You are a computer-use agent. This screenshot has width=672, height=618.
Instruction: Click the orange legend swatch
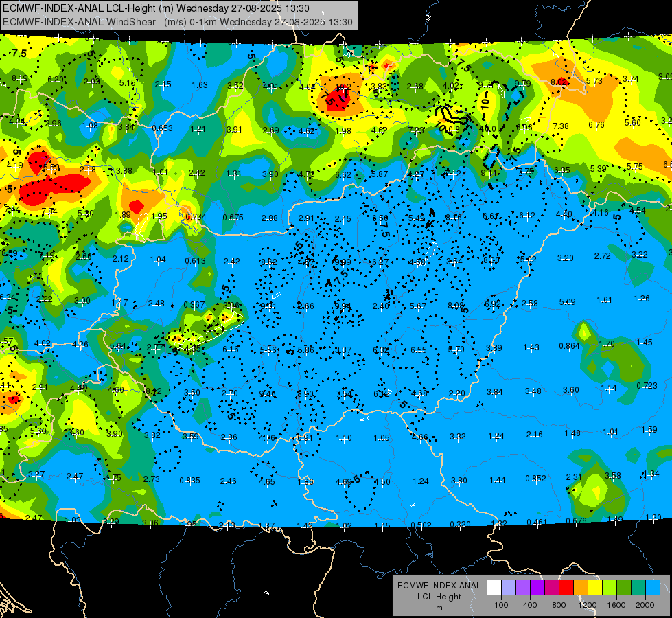[x=581, y=588]
